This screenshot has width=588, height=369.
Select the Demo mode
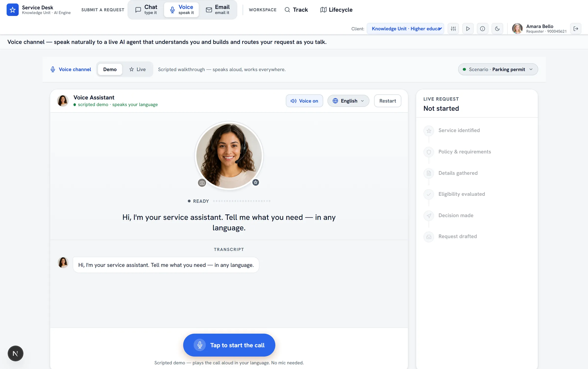[x=110, y=69]
